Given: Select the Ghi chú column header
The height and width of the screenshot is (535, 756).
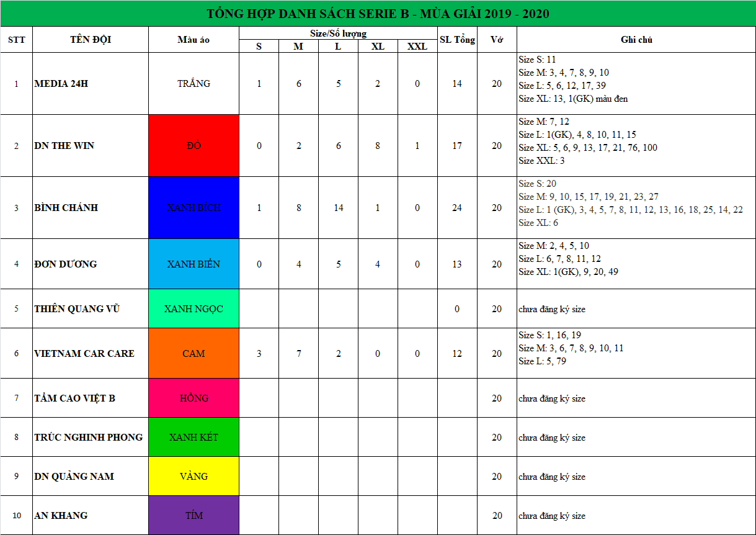Looking at the screenshot, I should tap(636, 40).
